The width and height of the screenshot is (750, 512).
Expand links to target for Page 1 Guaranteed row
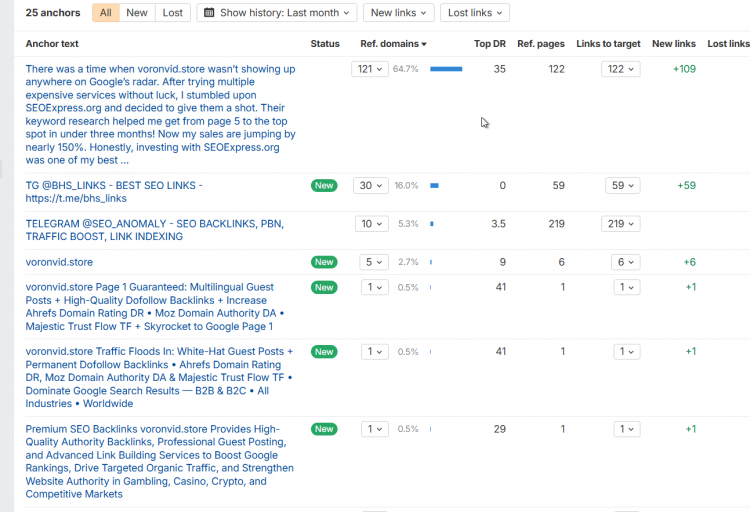(627, 288)
